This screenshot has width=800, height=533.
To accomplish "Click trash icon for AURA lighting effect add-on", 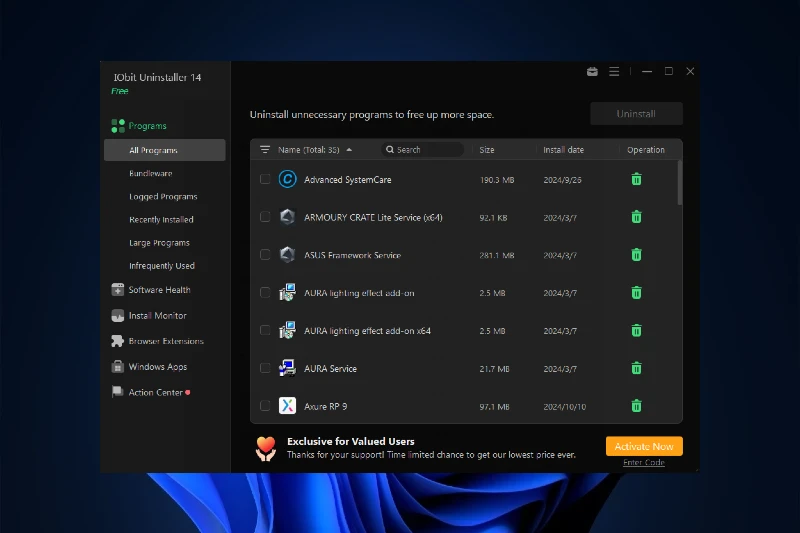I will (636, 293).
